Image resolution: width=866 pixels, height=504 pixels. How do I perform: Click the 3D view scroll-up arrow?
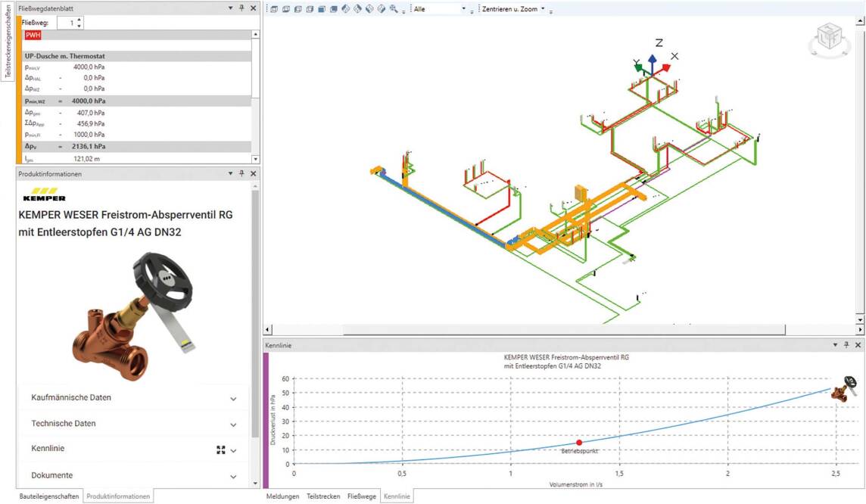pos(860,21)
